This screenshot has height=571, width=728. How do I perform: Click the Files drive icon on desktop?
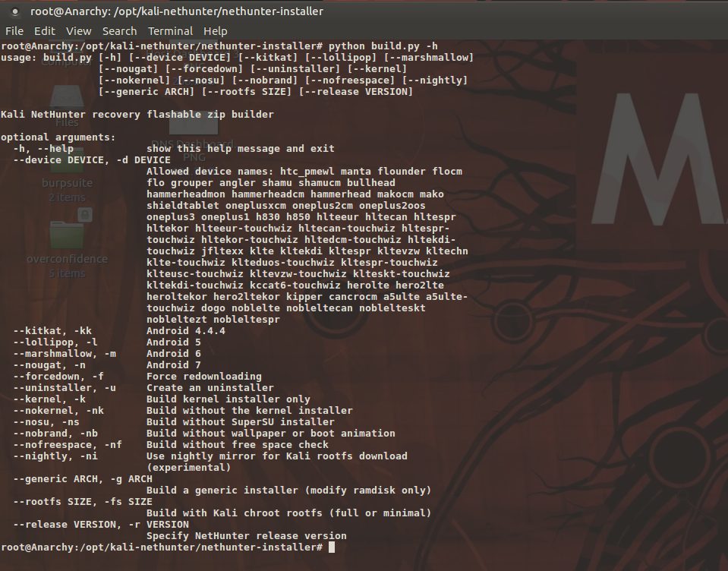pyautogui.click(x=67, y=99)
